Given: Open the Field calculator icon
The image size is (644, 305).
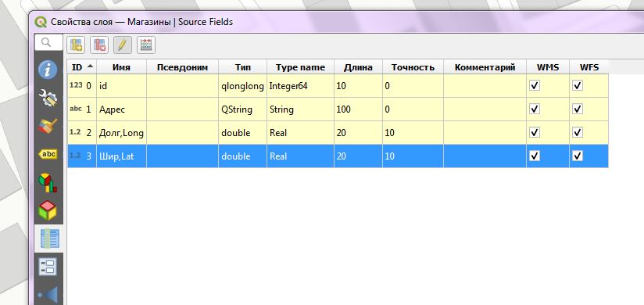Looking at the screenshot, I should point(146,45).
